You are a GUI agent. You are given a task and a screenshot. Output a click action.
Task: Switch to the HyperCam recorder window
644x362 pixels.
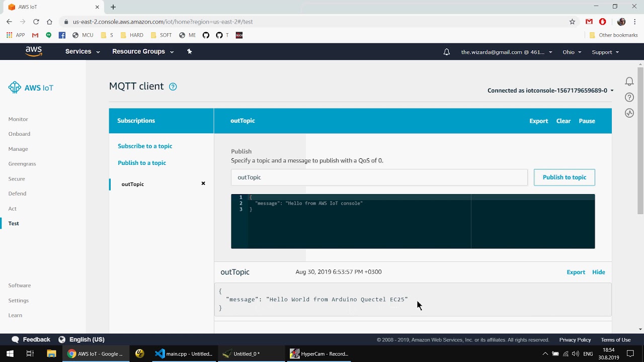point(319,353)
